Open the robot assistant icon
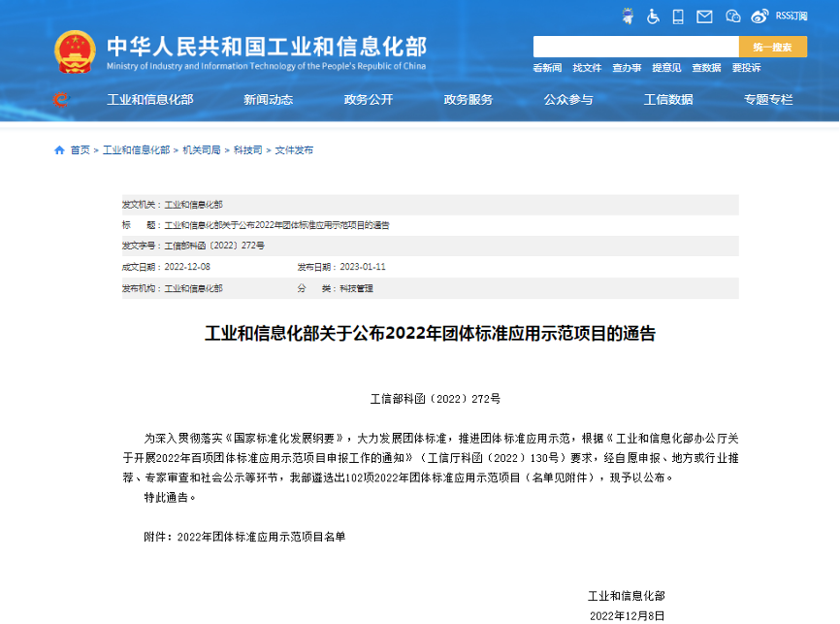 click(628, 16)
